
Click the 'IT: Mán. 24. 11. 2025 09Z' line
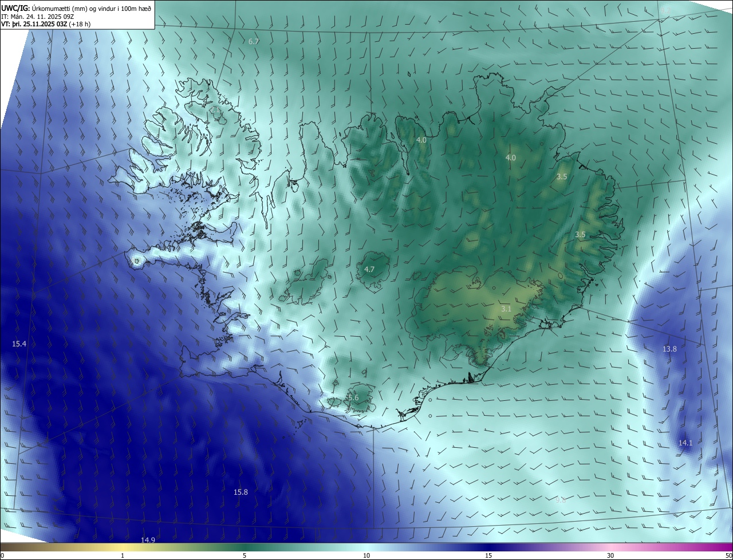(x=37, y=16)
